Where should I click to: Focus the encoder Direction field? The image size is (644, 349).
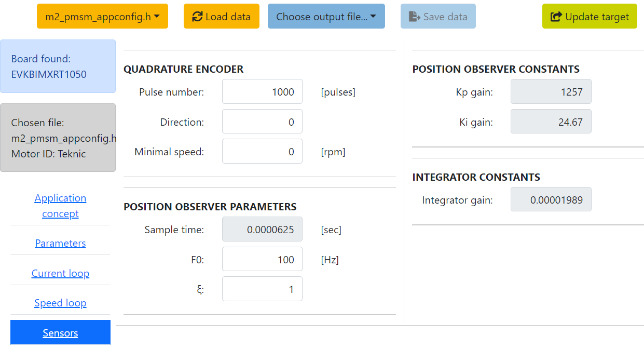[x=262, y=122]
